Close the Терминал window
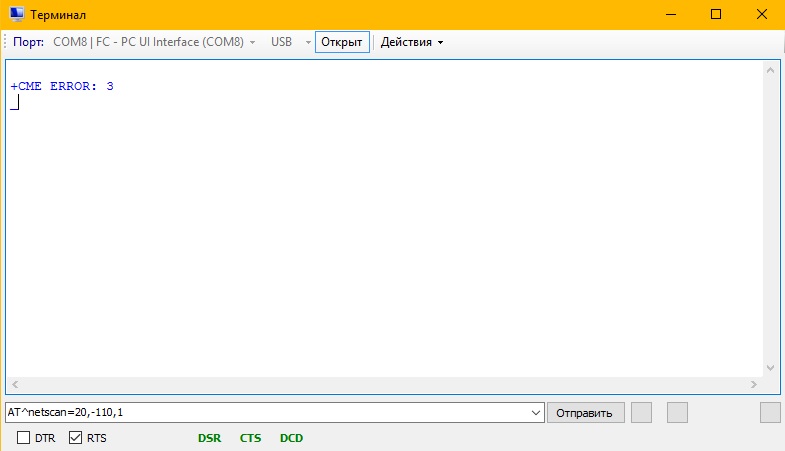785x451 pixels. point(761,15)
